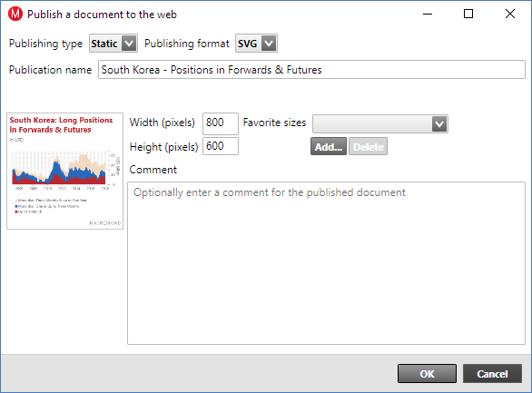Screen dimensions: 532x393
Task: Click the Add... favorite size button
Action: click(x=329, y=146)
